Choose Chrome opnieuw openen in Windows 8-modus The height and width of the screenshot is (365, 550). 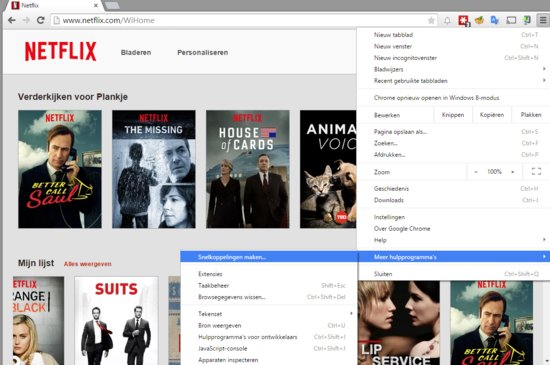coord(453,98)
